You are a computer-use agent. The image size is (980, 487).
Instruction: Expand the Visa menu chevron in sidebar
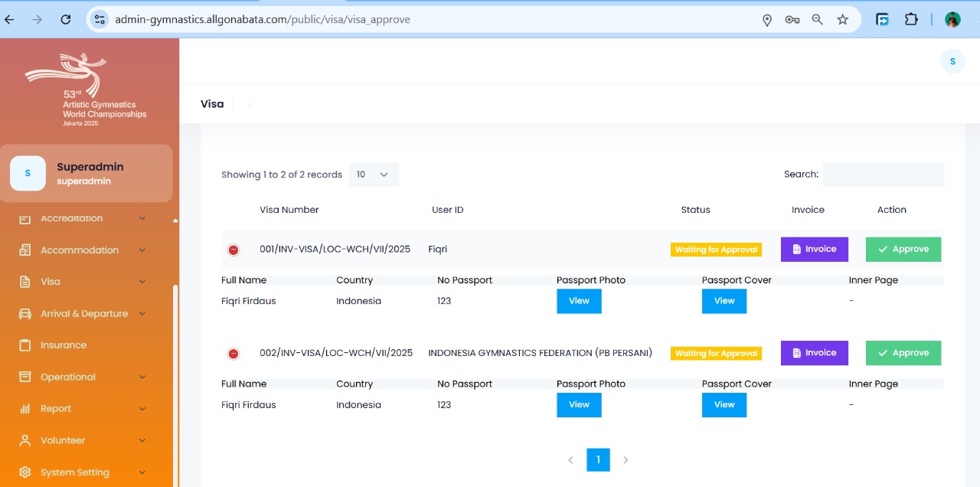pos(142,282)
